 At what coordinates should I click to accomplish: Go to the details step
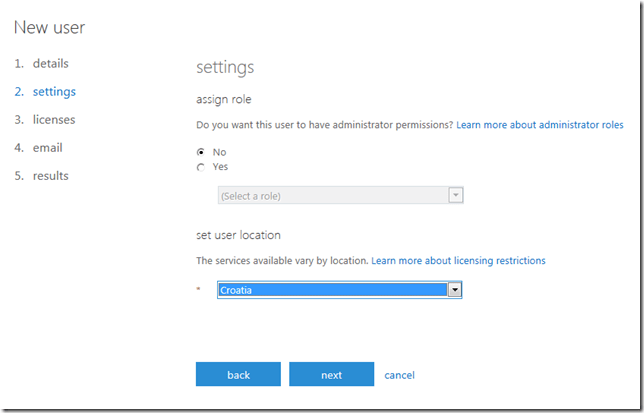(x=50, y=63)
